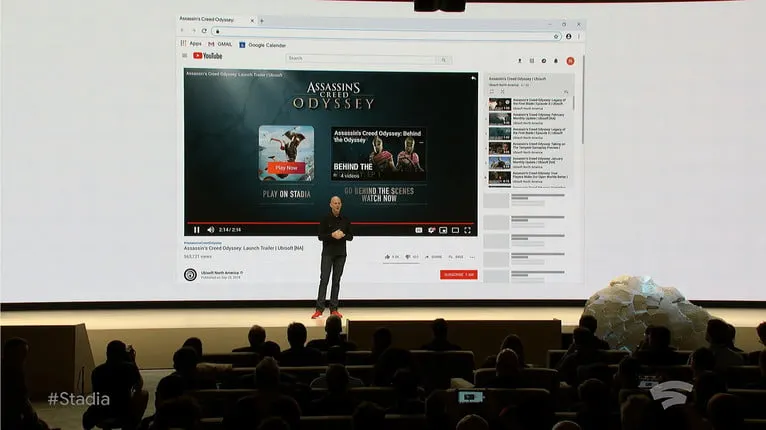Switch to miniplayer mode
Image resolution: width=766 pixels, height=430 pixels.
[443, 230]
